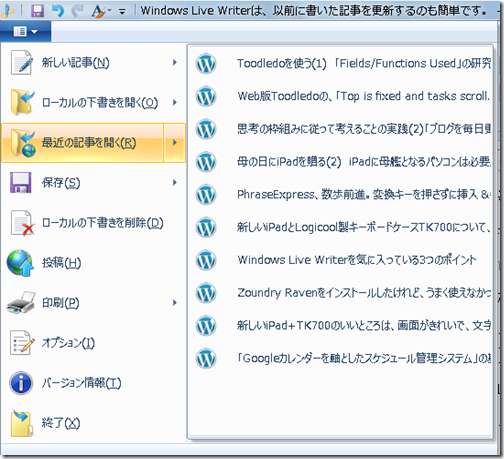Click the 印刷 printer icon
Image resolution: width=504 pixels, height=459 pixels.
click(x=21, y=302)
